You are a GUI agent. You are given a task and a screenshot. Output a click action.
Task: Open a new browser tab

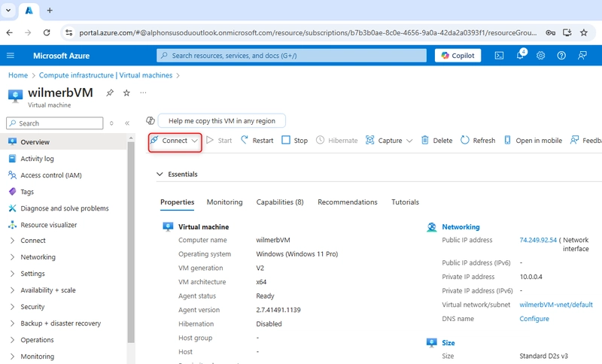[50, 11]
